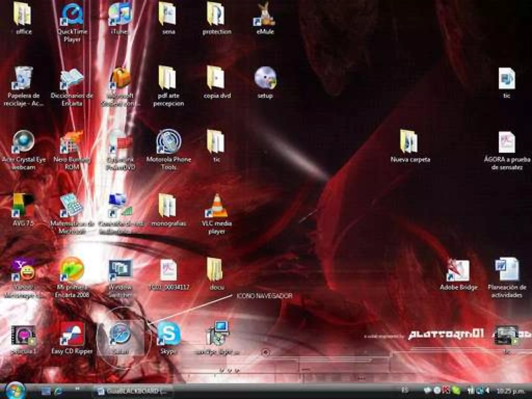The height and width of the screenshot is (399, 532).
Task: Open the Safari browser shortcut
Action: click(x=120, y=334)
